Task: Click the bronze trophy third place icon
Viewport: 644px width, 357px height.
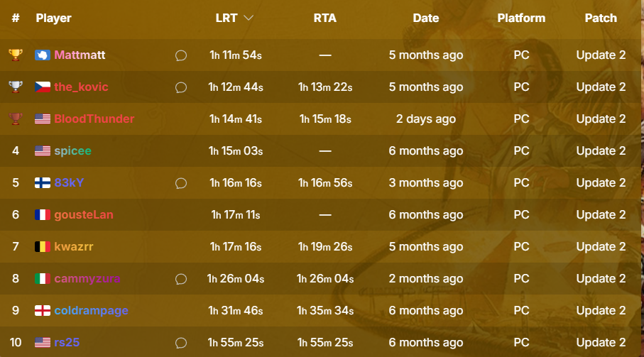Action: click(x=16, y=119)
